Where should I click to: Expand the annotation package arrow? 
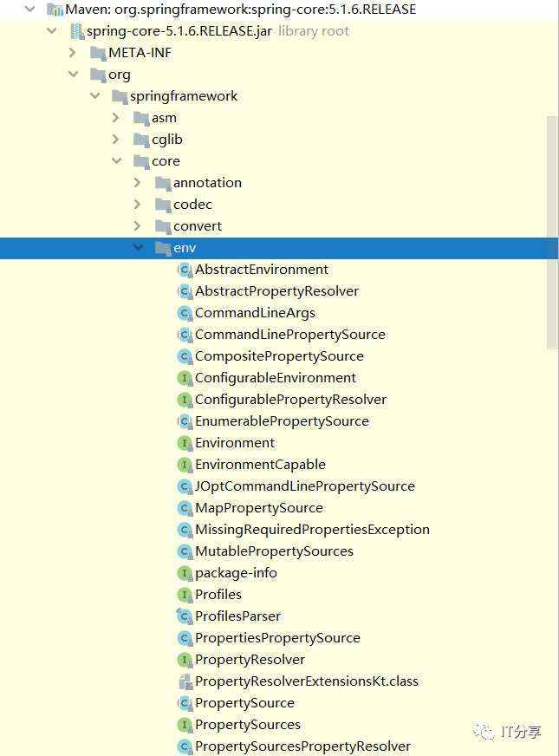pos(137,183)
